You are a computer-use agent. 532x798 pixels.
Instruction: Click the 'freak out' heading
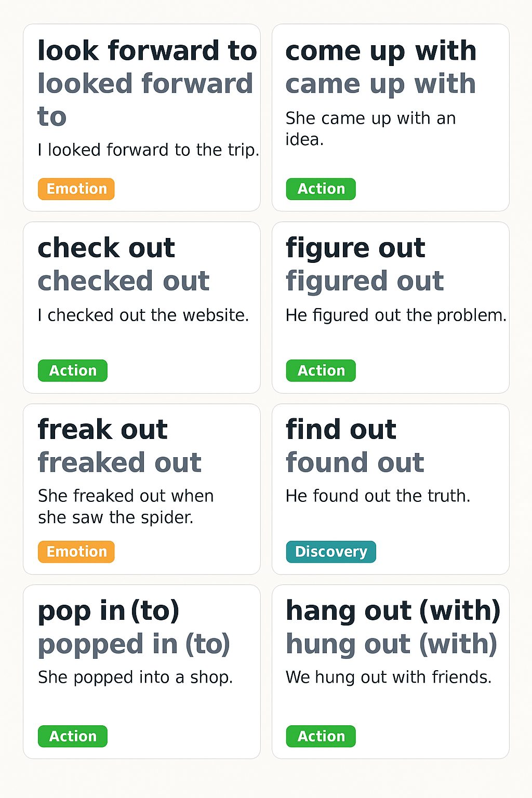point(103,430)
